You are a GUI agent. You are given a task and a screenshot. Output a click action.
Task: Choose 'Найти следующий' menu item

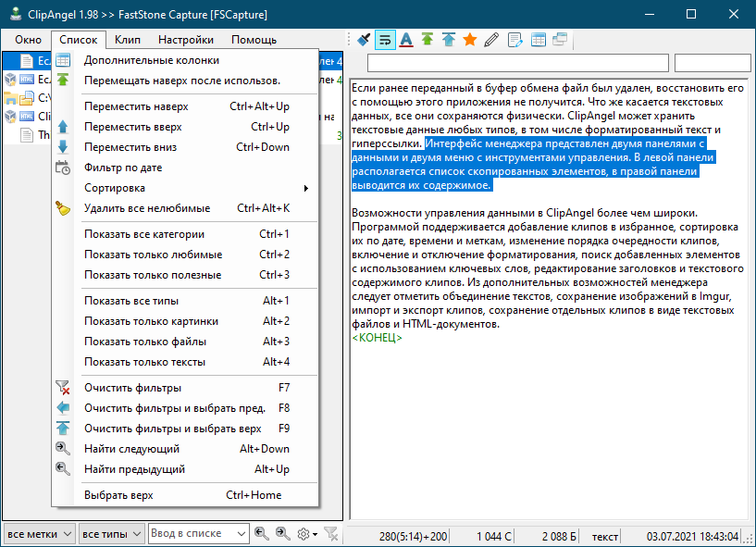point(185,449)
